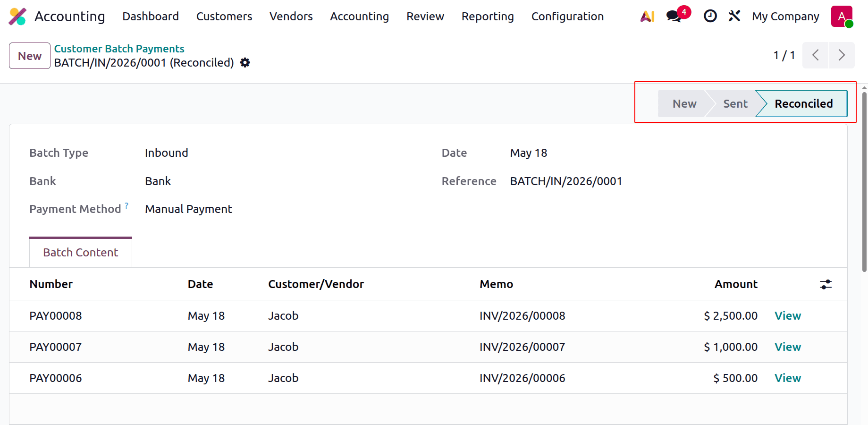
Task: Open the Reporting menu
Action: 488,17
